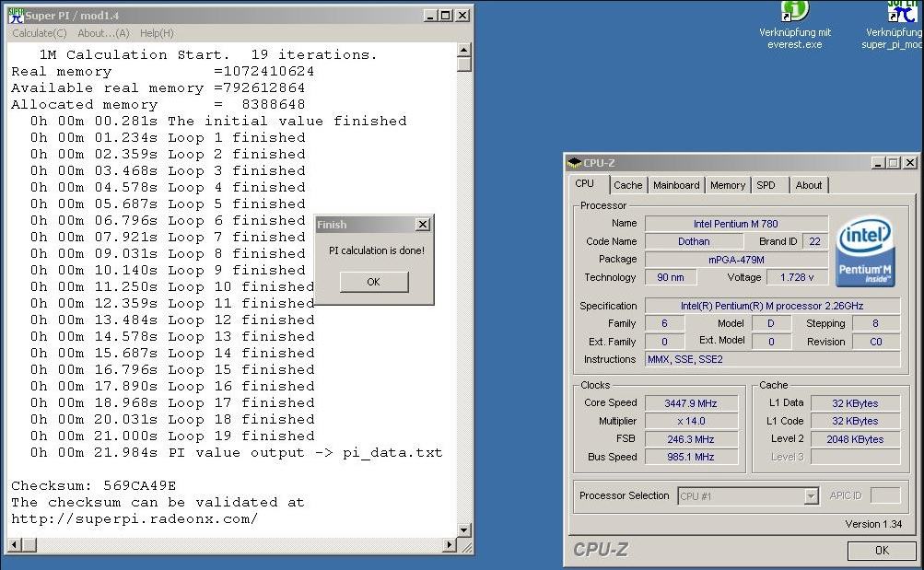
Task: Minimize the Super PI window
Action: click(x=430, y=16)
